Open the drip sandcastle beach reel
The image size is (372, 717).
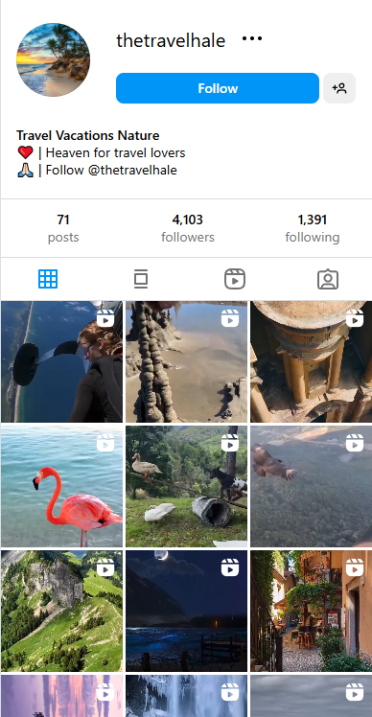coord(186,362)
